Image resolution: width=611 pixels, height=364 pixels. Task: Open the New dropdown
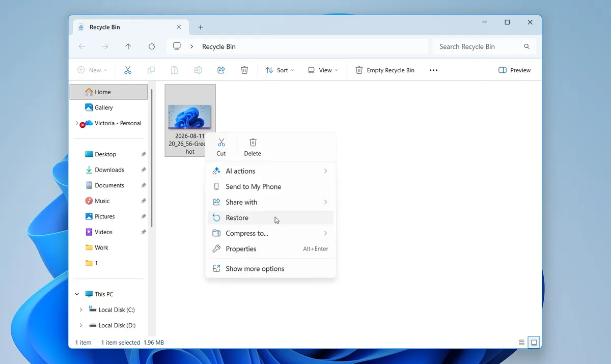92,70
